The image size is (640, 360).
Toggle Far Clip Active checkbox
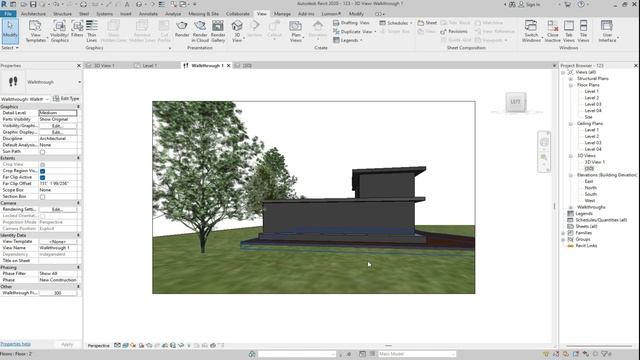click(42, 178)
